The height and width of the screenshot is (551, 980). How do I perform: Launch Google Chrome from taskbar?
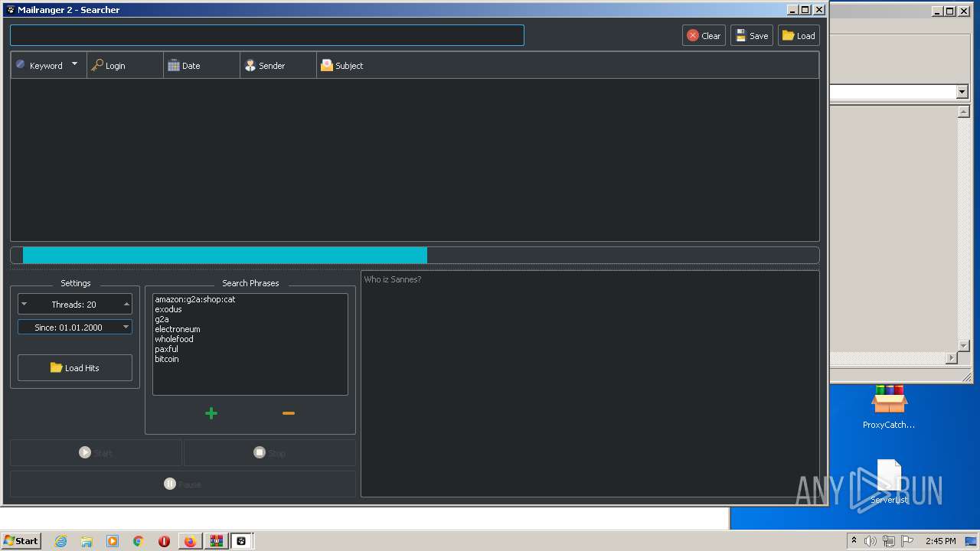tap(139, 541)
